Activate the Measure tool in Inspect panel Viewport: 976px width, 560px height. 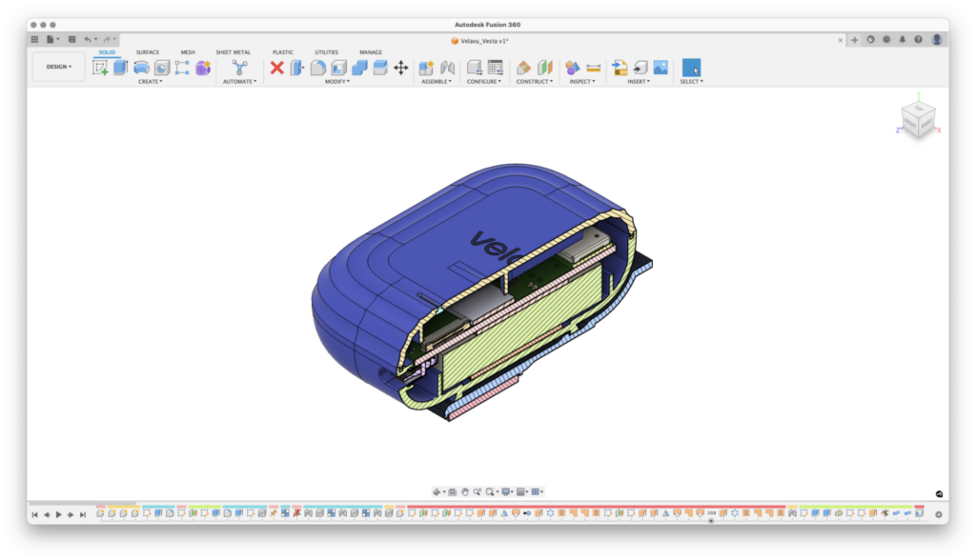pos(593,67)
